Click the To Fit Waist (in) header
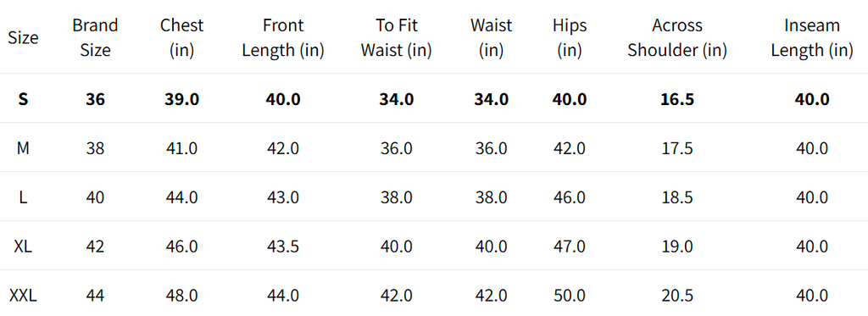Screen dimensions: 868x316 point(397,37)
